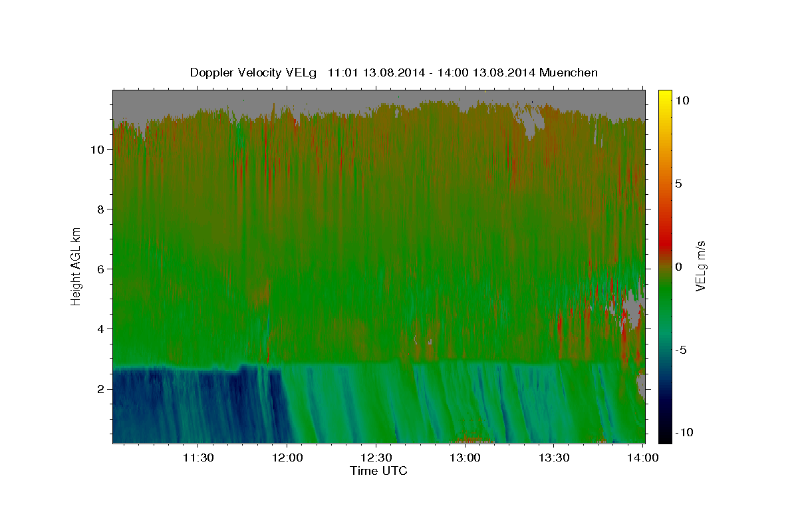Click the colorbar label -5
The height and width of the screenshot is (532, 798).
point(682,350)
